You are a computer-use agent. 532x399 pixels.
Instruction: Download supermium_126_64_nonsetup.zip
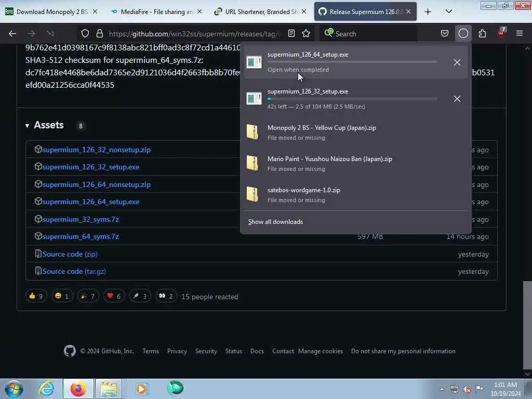coord(96,184)
